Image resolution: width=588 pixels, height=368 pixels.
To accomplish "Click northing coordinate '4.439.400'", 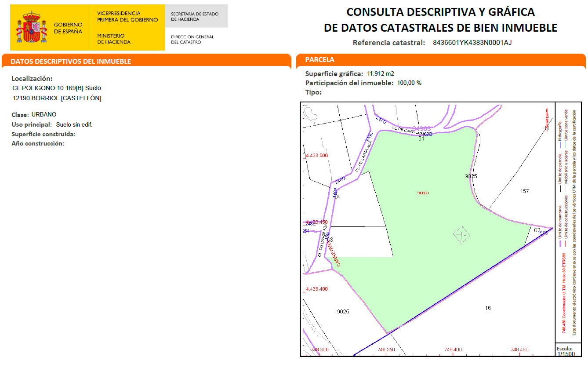I will click(x=316, y=289).
